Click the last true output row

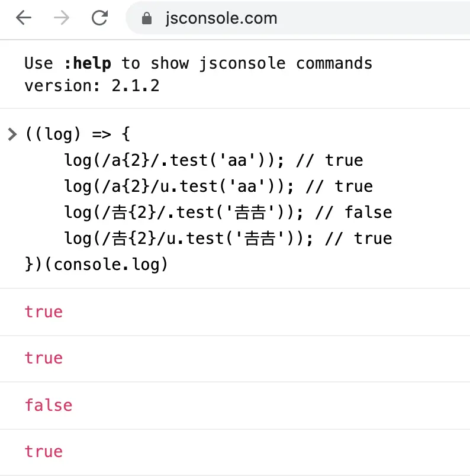[x=235, y=452]
